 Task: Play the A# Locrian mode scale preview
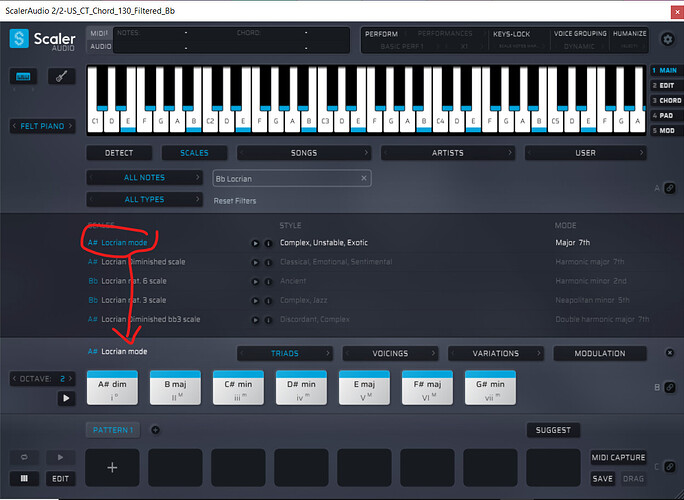(255, 243)
